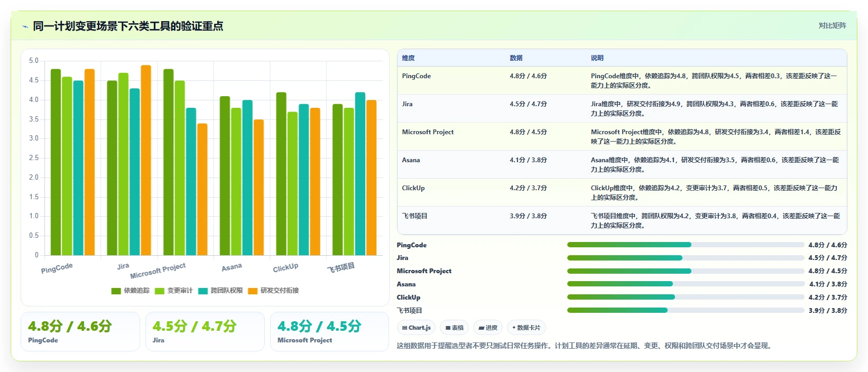
Task: Select the 表格 chip
Action: click(454, 328)
